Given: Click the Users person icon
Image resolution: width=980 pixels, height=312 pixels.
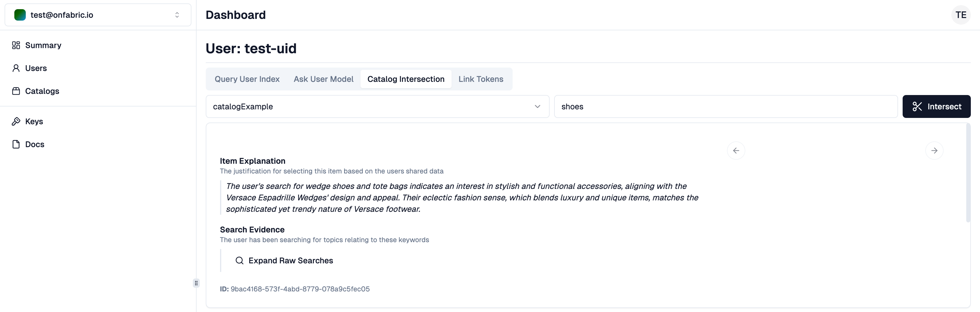Looking at the screenshot, I should click(16, 68).
